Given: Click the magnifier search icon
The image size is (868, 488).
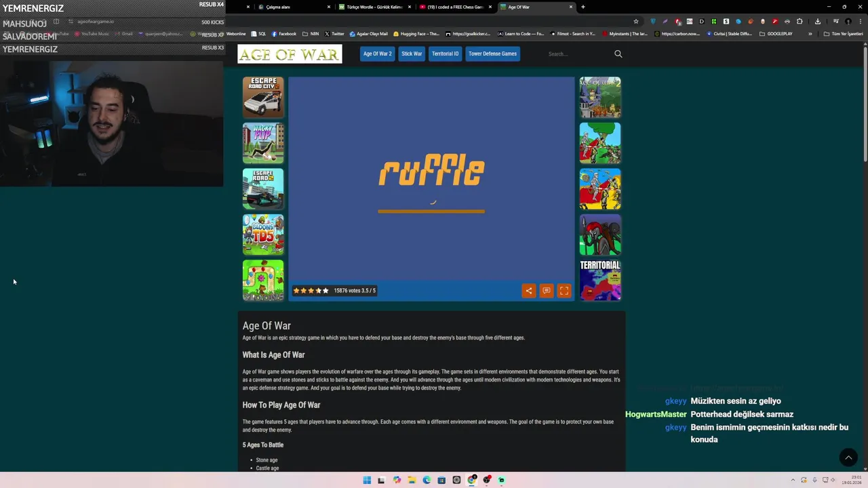Looking at the screenshot, I should (618, 54).
